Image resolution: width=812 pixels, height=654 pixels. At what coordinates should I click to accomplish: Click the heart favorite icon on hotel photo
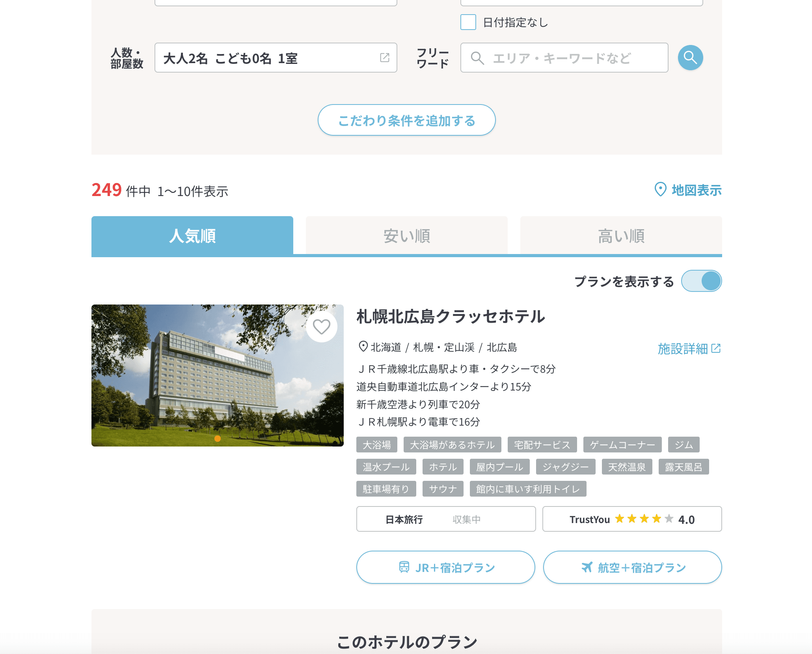coord(321,327)
